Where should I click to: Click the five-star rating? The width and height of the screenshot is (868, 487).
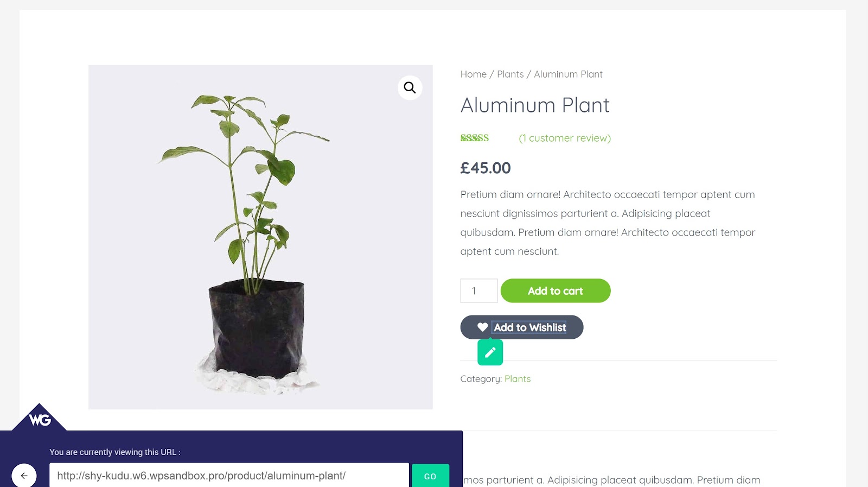click(x=475, y=138)
